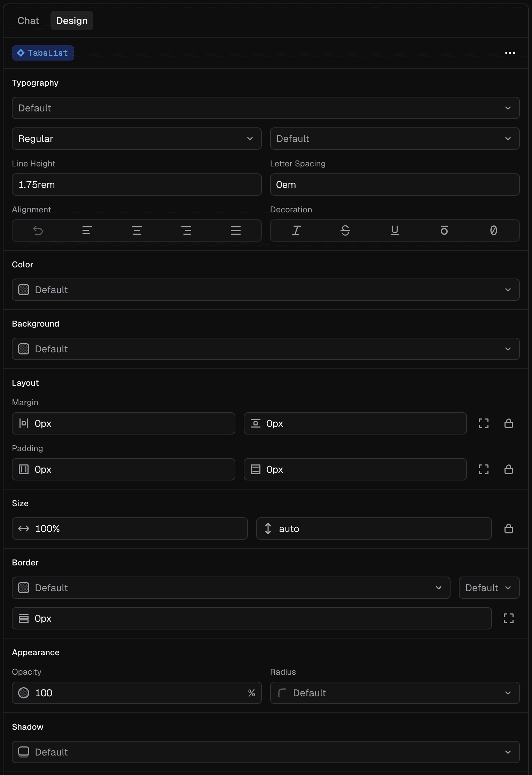Viewport: 532px width, 775px height.
Task: Apply italic text decoration
Action: (296, 230)
